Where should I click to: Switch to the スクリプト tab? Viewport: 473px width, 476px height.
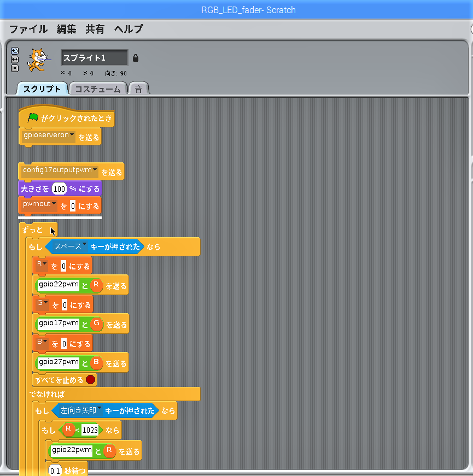pyautogui.click(x=42, y=89)
